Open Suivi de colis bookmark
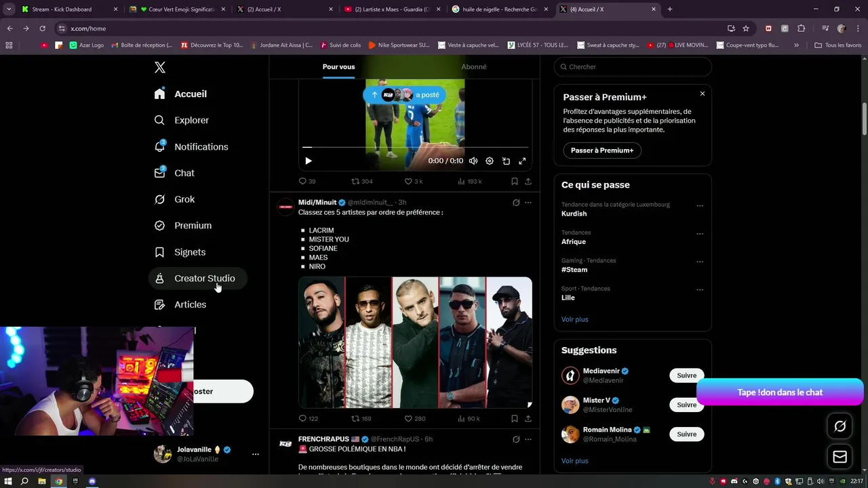This screenshot has width=868, height=488. [341, 45]
